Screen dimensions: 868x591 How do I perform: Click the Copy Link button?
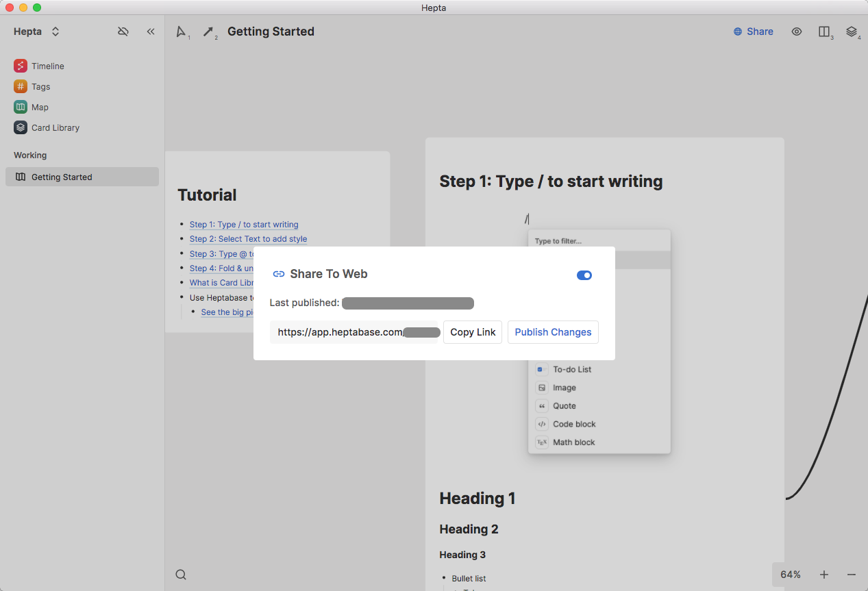click(473, 332)
